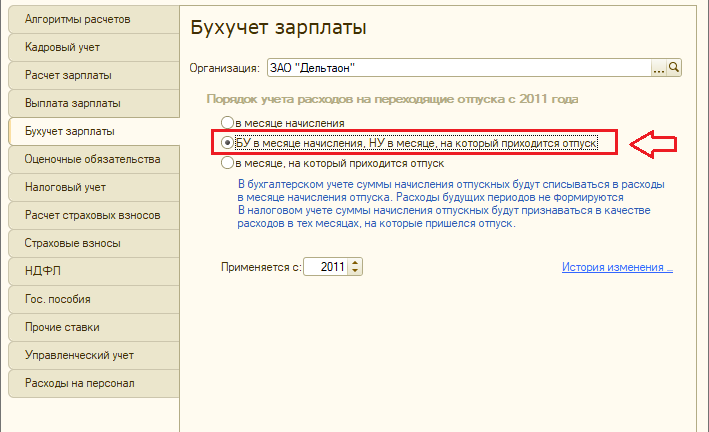Viewport: 709px width, 432px height.
Task: Open the Расчет страховых взносов tab
Action: coord(94,216)
